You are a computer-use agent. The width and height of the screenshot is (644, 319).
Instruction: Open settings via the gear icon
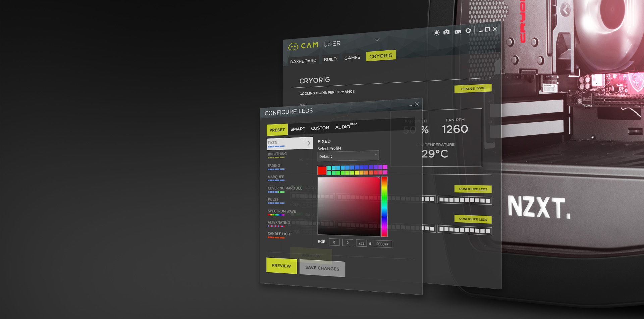click(x=468, y=31)
